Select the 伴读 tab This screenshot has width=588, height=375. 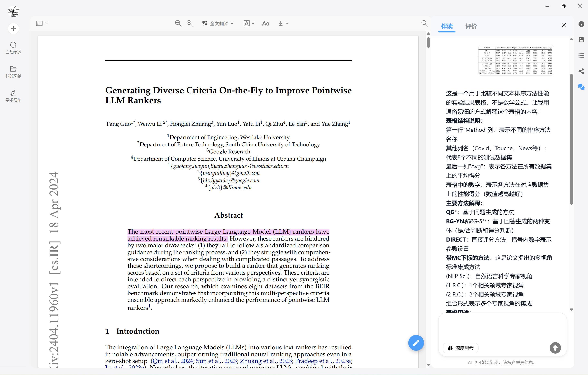[447, 26]
